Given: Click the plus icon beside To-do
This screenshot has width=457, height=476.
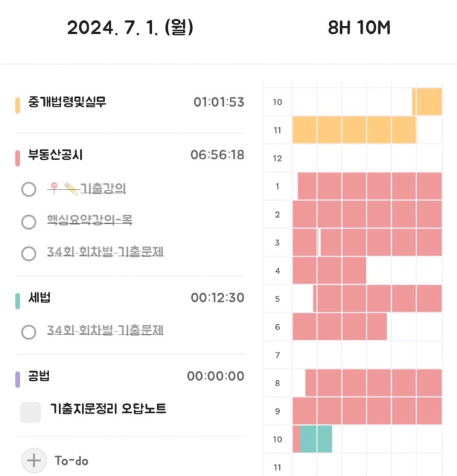Looking at the screenshot, I should pos(34,461).
